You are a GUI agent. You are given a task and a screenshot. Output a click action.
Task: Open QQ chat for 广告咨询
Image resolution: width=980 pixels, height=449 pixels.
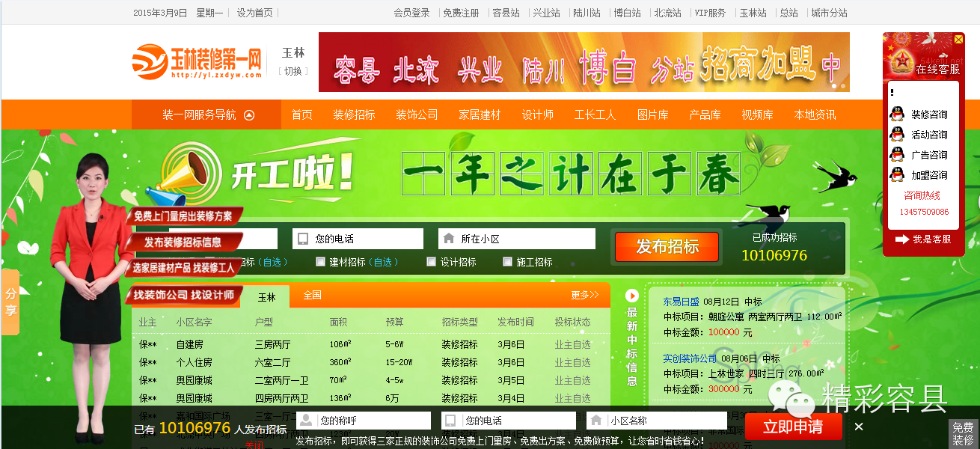click(x=919, y=155)
